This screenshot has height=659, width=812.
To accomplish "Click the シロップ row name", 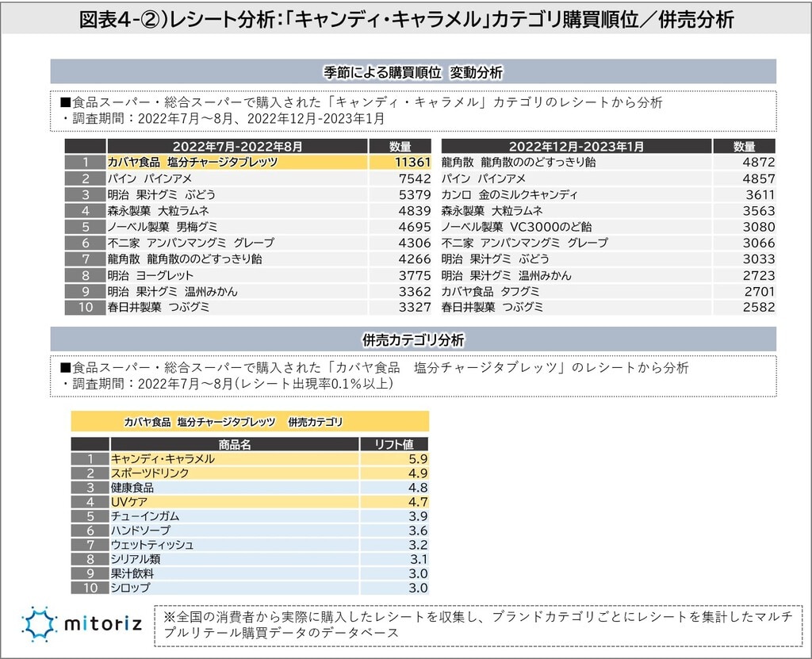I will tap(131, 588).
